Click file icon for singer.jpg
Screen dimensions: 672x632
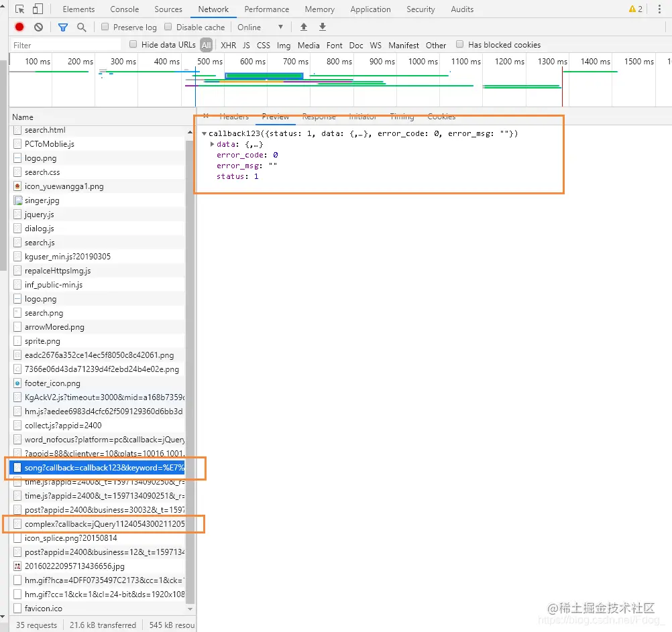click(x=18, y=200)
